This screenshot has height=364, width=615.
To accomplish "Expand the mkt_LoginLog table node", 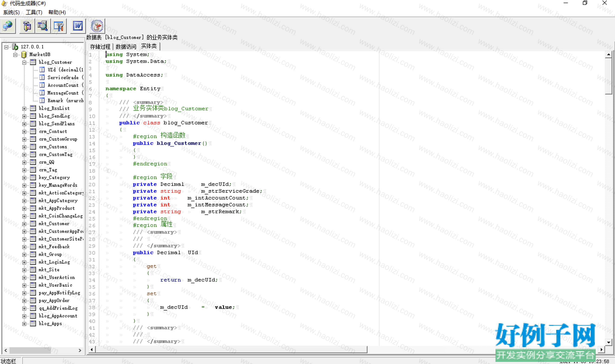I will click(x=24, y=262).
